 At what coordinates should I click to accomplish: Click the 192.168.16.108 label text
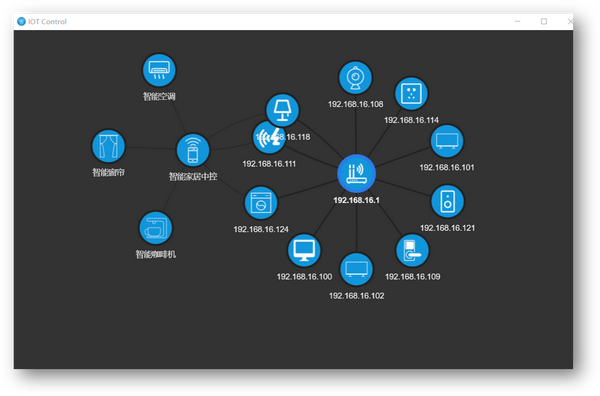(x=355, y=104)
